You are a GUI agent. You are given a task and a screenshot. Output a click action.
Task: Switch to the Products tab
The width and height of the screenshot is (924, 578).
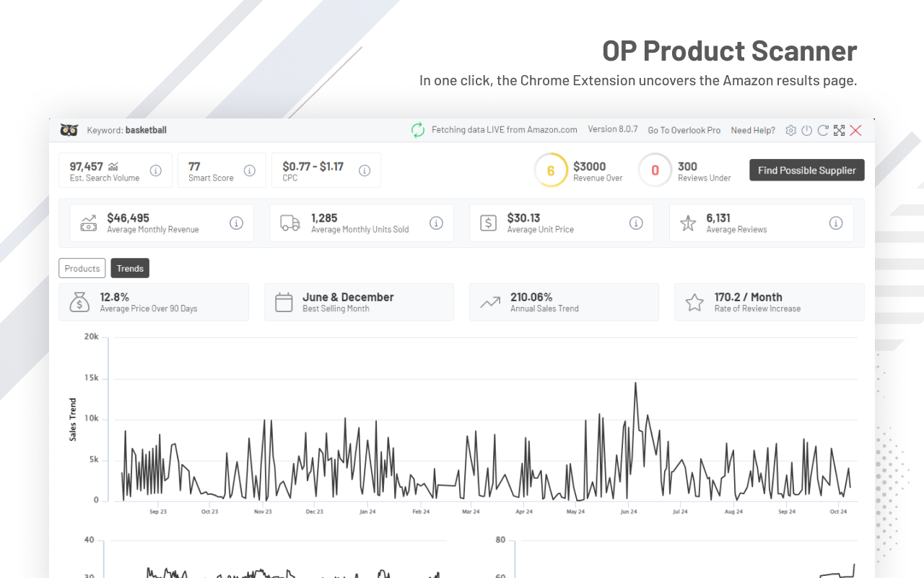82,268
